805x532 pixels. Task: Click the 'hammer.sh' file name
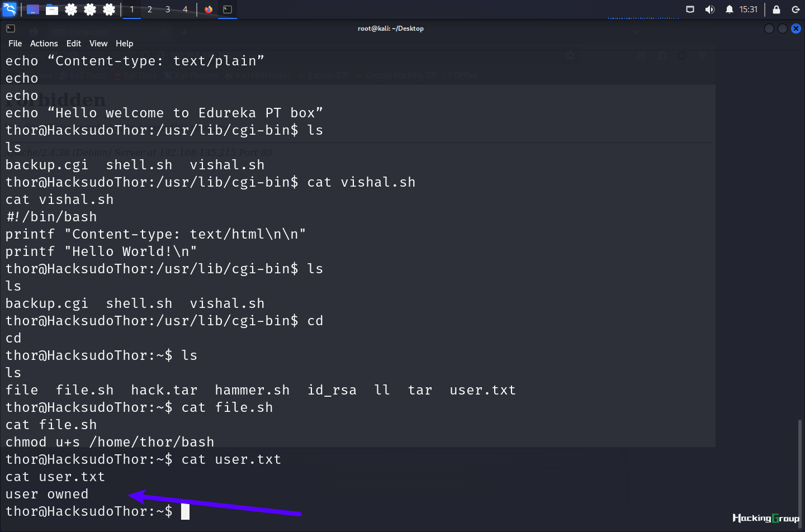(x=252, y=390)
